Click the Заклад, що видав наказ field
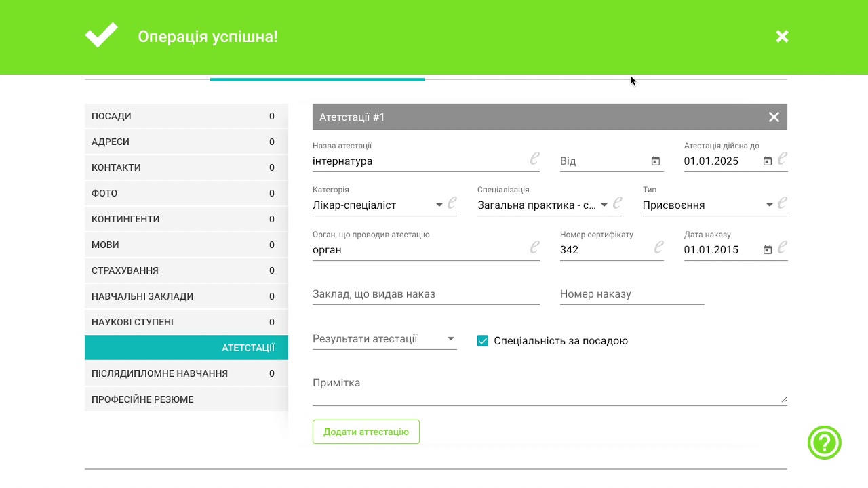This screenshot has width=868, height=488. click(426, 294)
